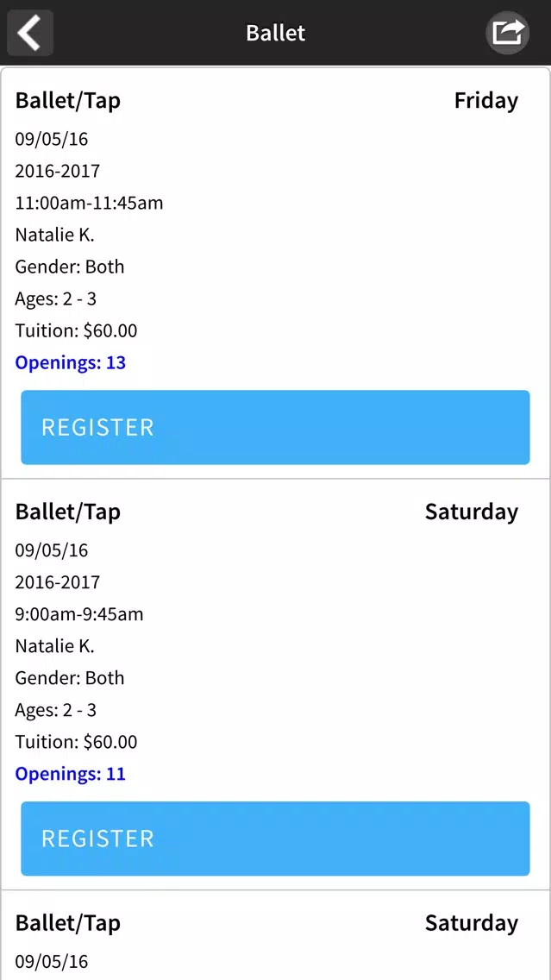
Task: Tap Tuition: $60.00 in Friday class
Action: coord(76,330)
